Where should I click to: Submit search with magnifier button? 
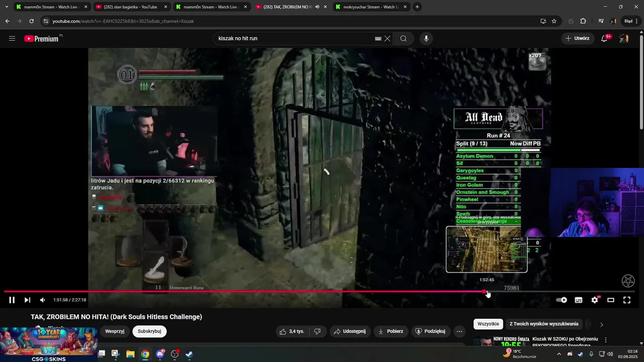click(404, 39)
